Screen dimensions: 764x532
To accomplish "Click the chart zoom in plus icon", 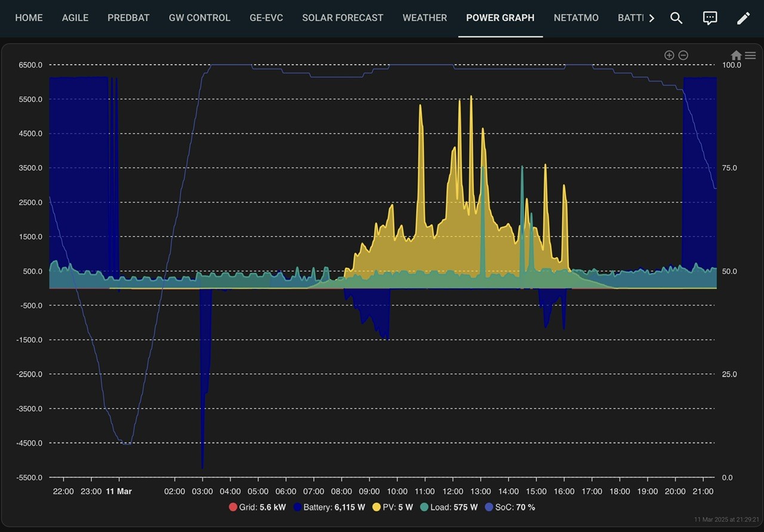I will click(x=669, y=55).
